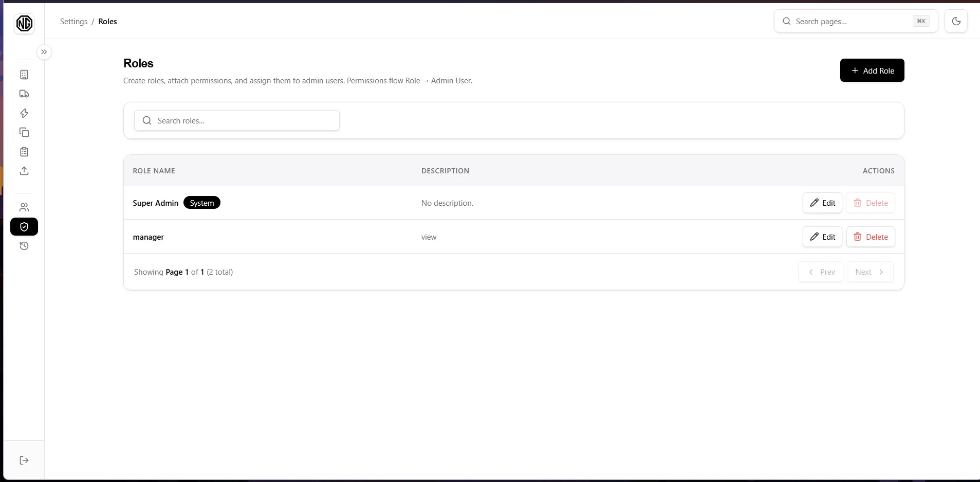The image size is (980, 482).
Task: Click the 'view' description cell
Action: [x=429, y=237]
